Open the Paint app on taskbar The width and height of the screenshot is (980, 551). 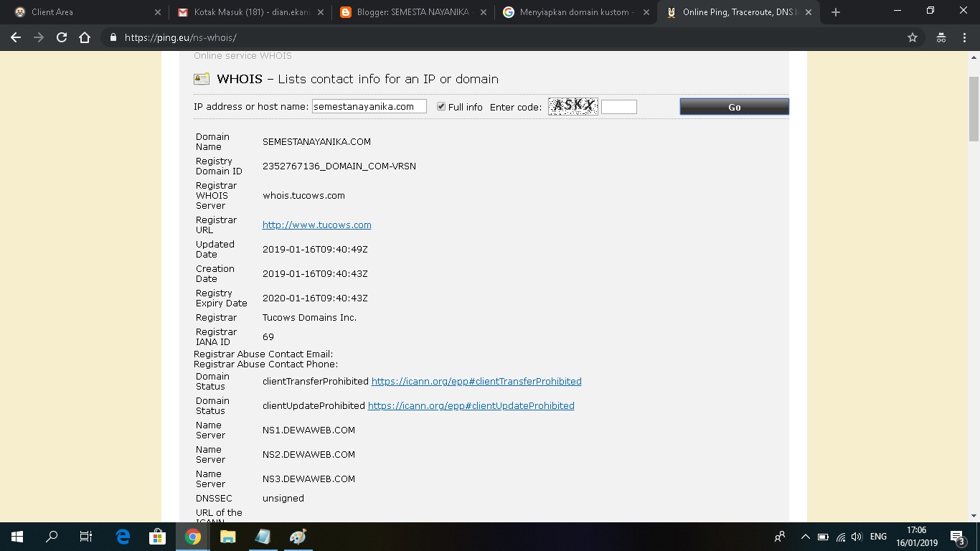pyautogui.click(x=298, y=537)
